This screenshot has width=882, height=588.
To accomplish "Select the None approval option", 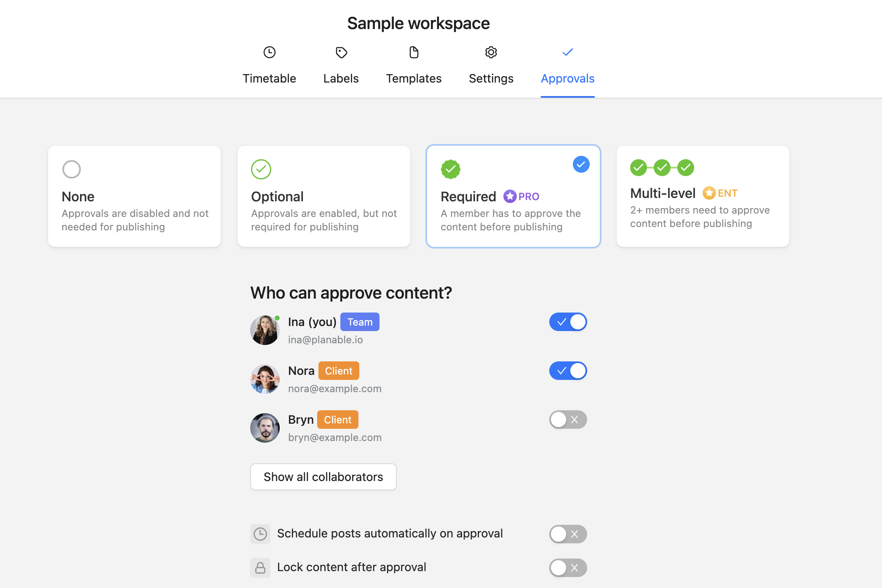I will pyautogui.click(x=134, y=196).
